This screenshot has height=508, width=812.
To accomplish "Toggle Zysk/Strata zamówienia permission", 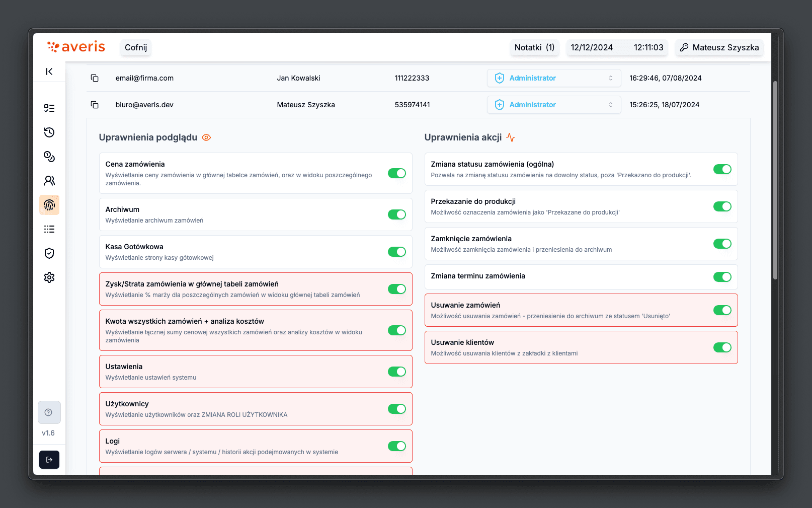I will tap(397, 289).
